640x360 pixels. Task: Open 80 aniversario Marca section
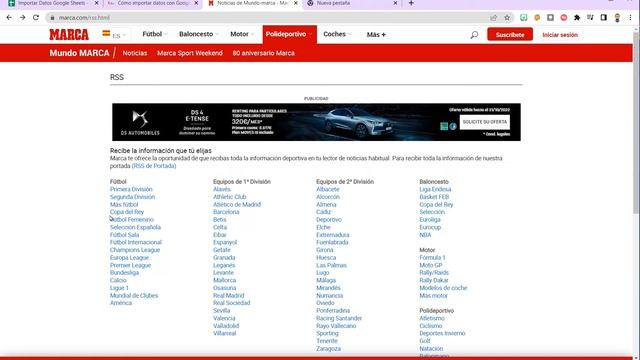pyautogui.click(x=264, y=53)
